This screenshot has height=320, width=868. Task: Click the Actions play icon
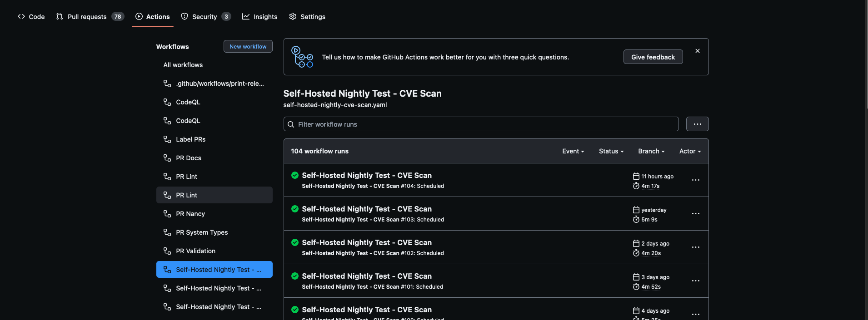(x=139, y=16)
